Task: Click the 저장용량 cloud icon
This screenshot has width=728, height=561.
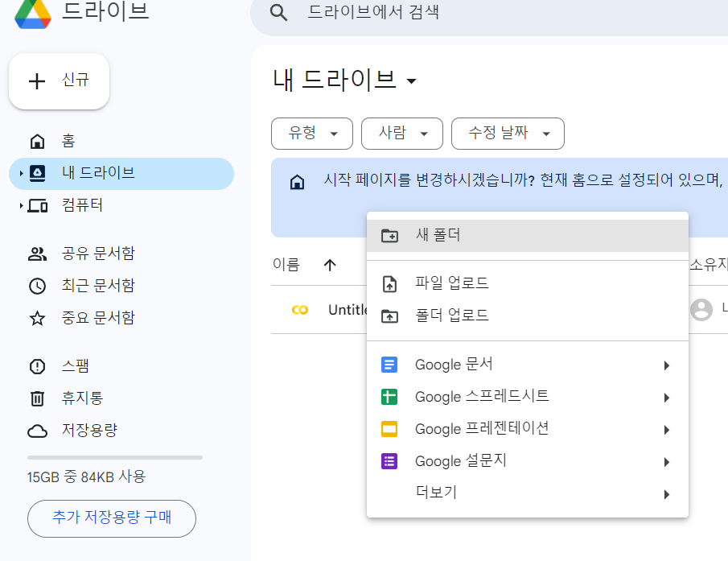Action: (x=37, y=431)
